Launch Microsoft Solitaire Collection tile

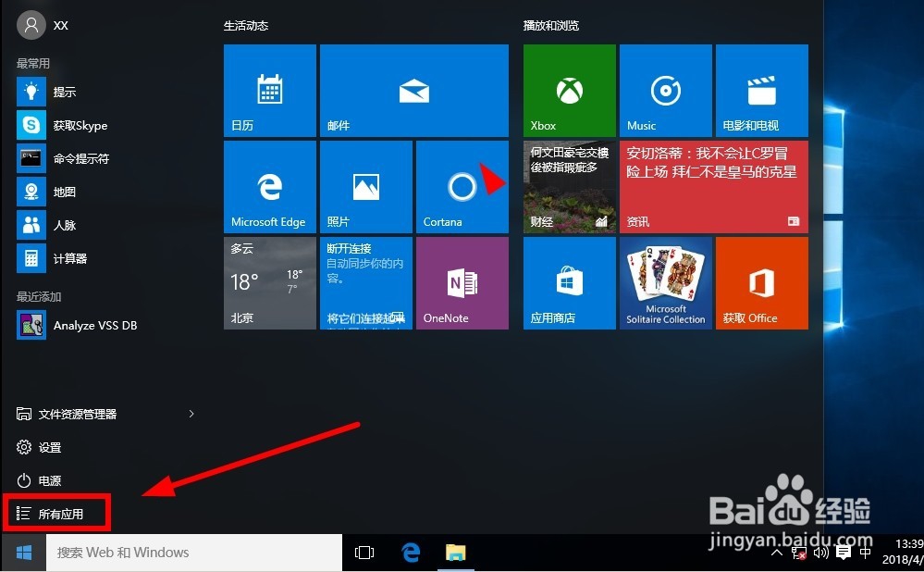point(665,283)
